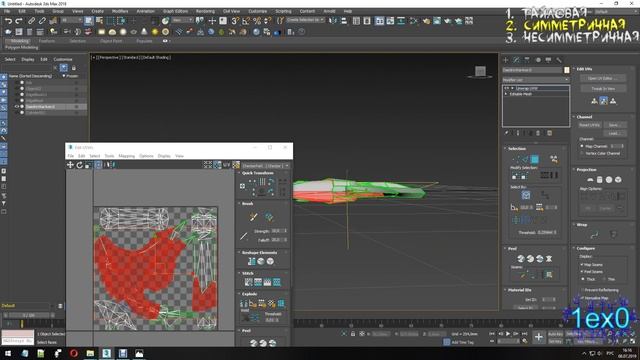
Task: Toggle checker background icon in Edit UVWs
Action: coord(236,165)
